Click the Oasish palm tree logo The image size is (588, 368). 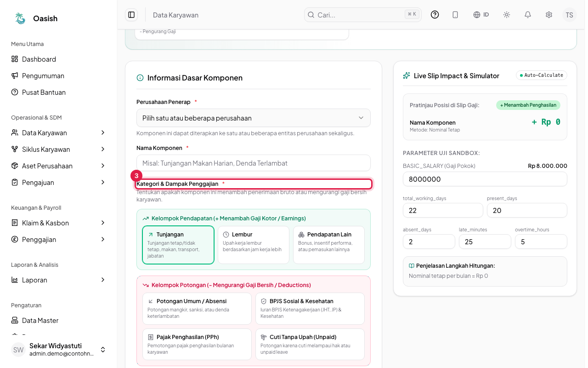point(20,18)
